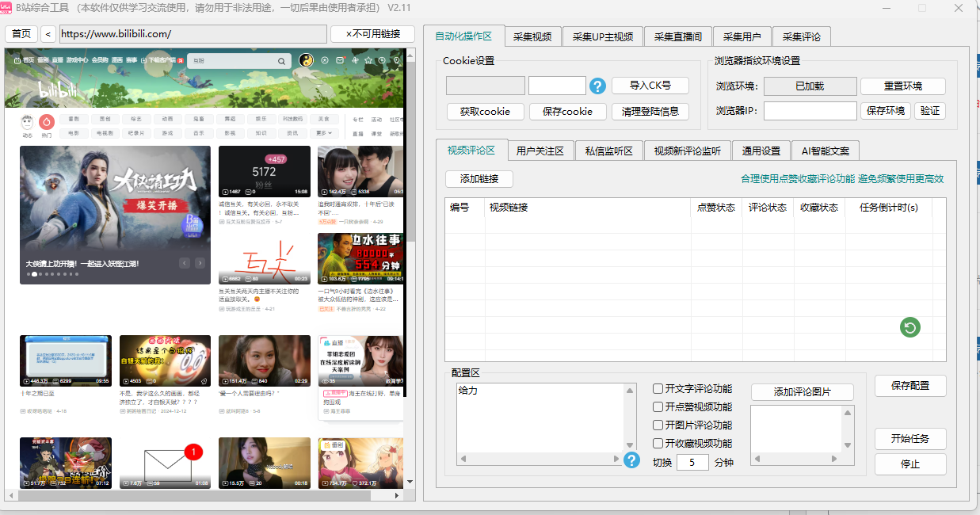
Task: Click the 导入CK号 button
Action: tap(650, 86)
